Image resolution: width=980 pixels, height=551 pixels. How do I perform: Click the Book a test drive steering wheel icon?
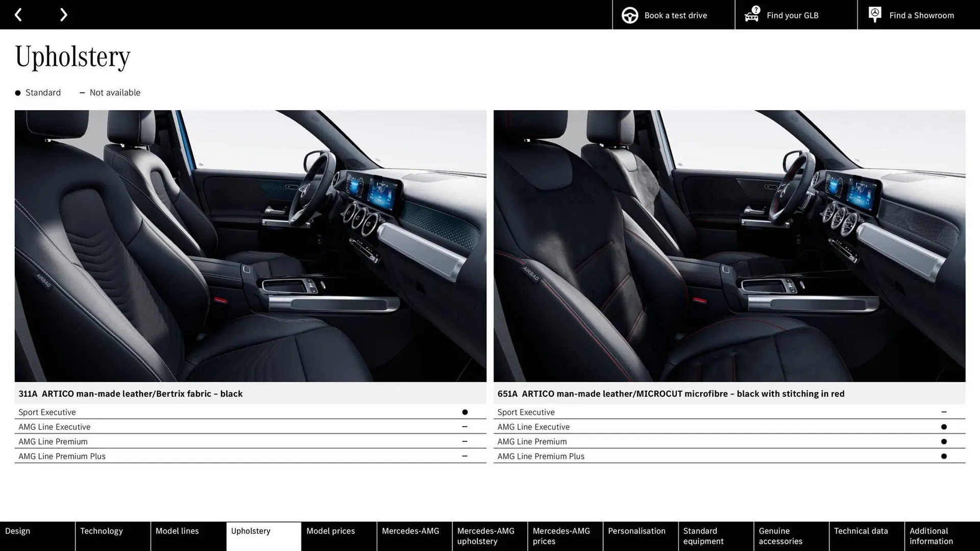point(629,15)
